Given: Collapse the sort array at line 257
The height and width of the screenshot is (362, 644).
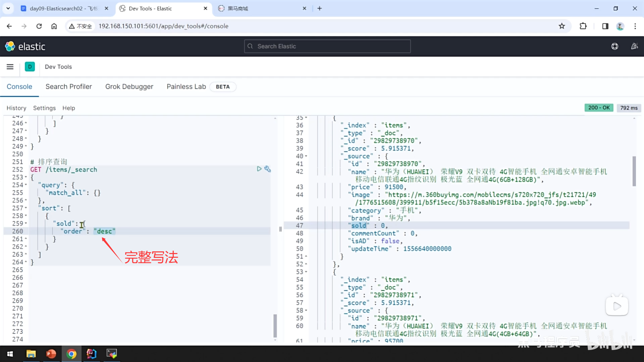Looking at the screenshot, I should tap(26, 208).
